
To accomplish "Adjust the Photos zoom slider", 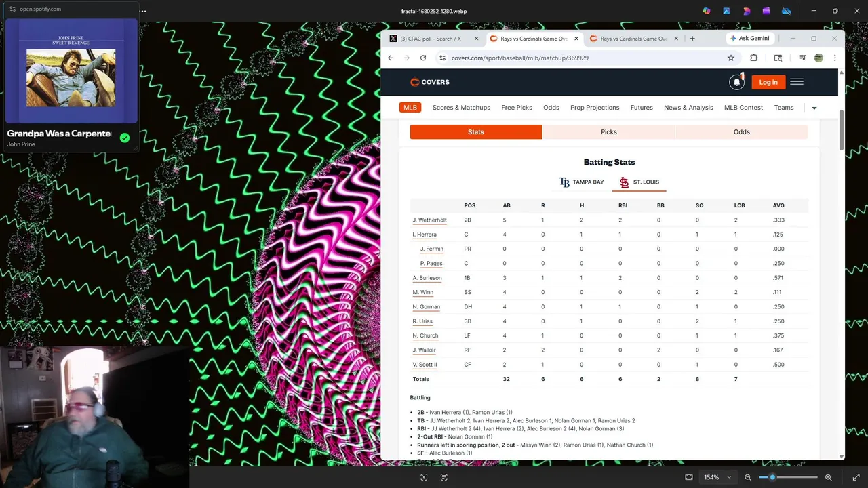I will point(788,477).
